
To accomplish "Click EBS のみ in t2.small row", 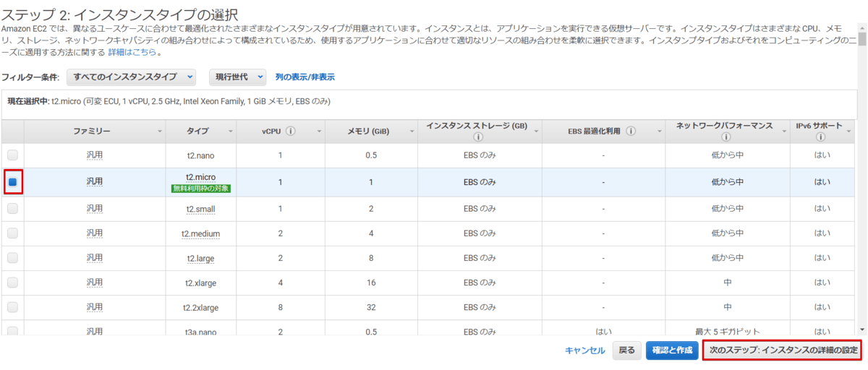I will 480,209.
